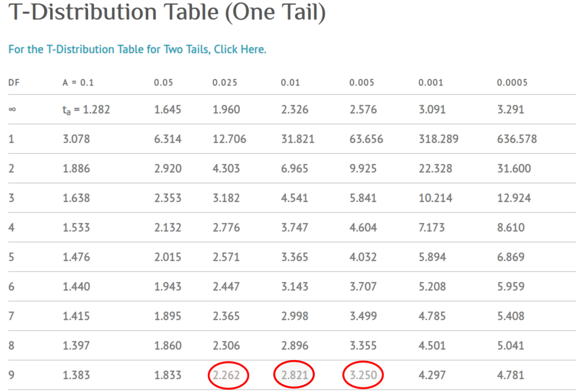This screenshot has width=578, height=392.
Task: Select the tα = 1.282 cell
Action: tap(86, 110)
